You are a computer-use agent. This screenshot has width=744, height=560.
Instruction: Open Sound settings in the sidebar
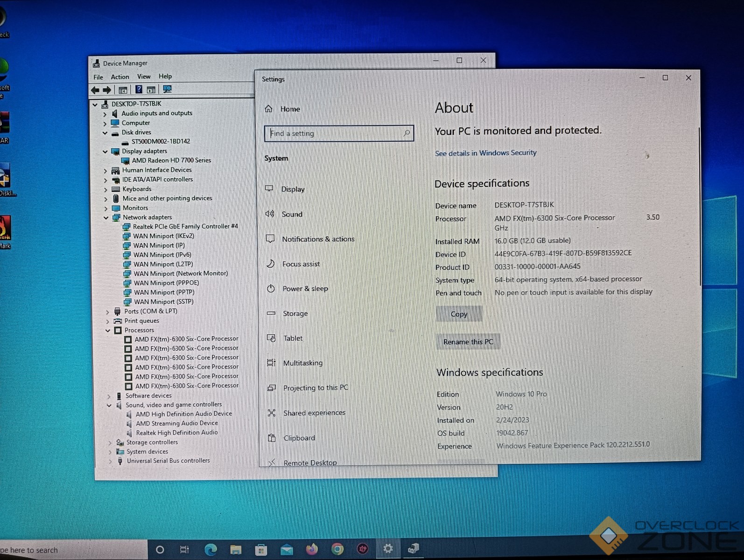point(284,214)
